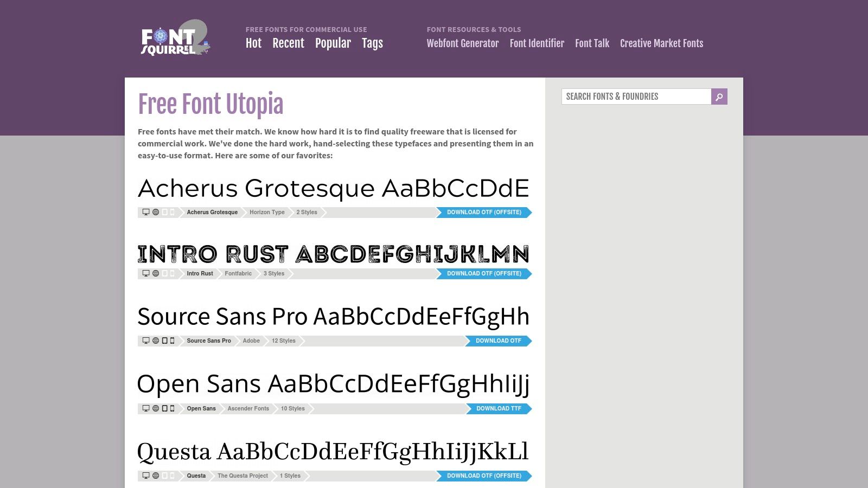The width and height of the screenshot is (868, 488).
Task: View the 12 Styles of Source Sans Pro
Action: [283, 341]
